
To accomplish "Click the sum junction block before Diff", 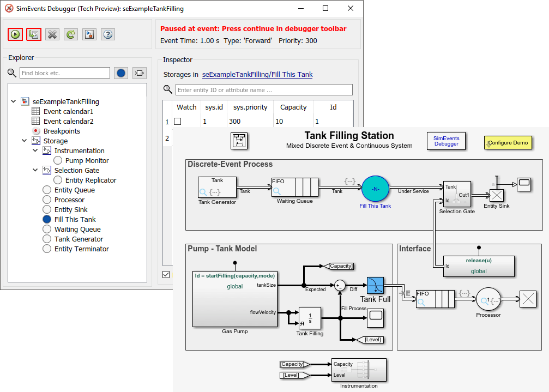I will pos(340,286).
